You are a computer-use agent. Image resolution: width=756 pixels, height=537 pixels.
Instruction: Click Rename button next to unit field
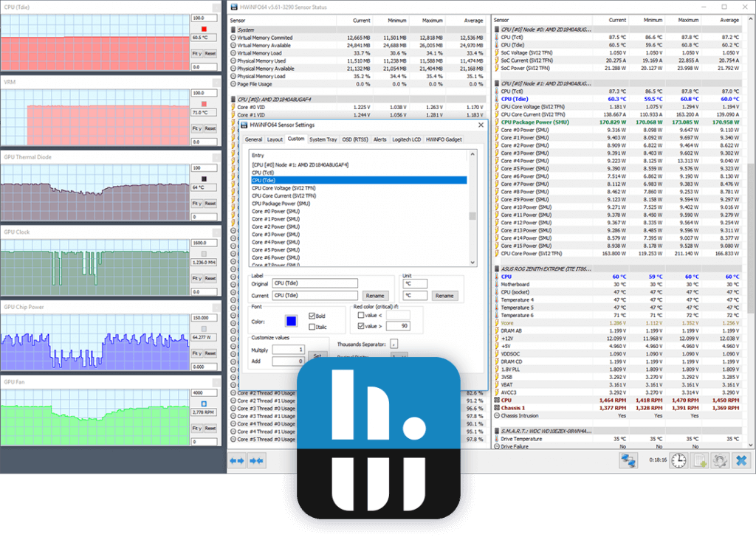(444, 296)
